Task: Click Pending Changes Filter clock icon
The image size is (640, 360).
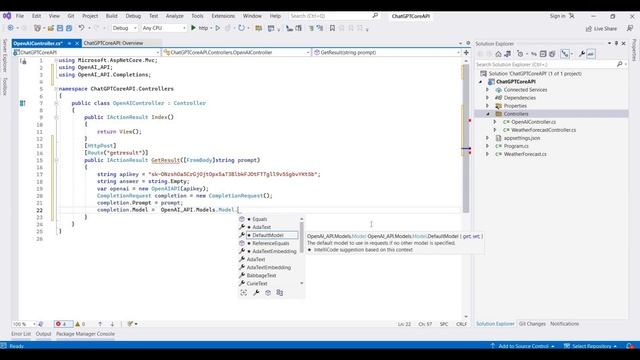Action: click(x=520, y=54)
